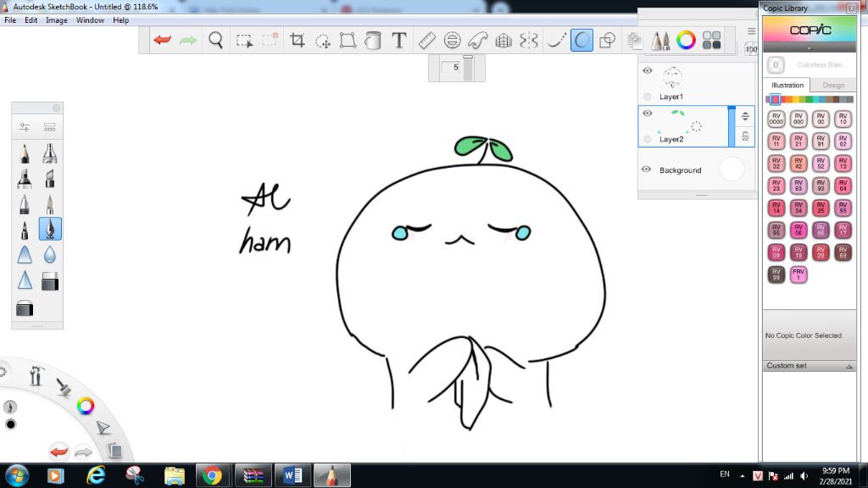Enable the Ellipse guide tool

[453, 40]
